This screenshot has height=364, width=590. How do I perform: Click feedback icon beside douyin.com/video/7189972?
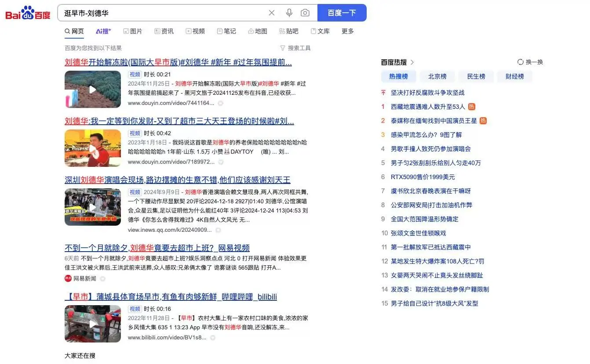(221, 162)
